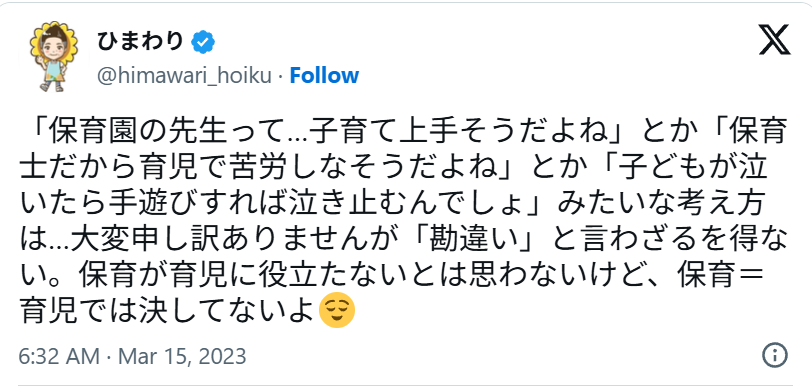Open the 6:32 AM time link

(59, 356)
